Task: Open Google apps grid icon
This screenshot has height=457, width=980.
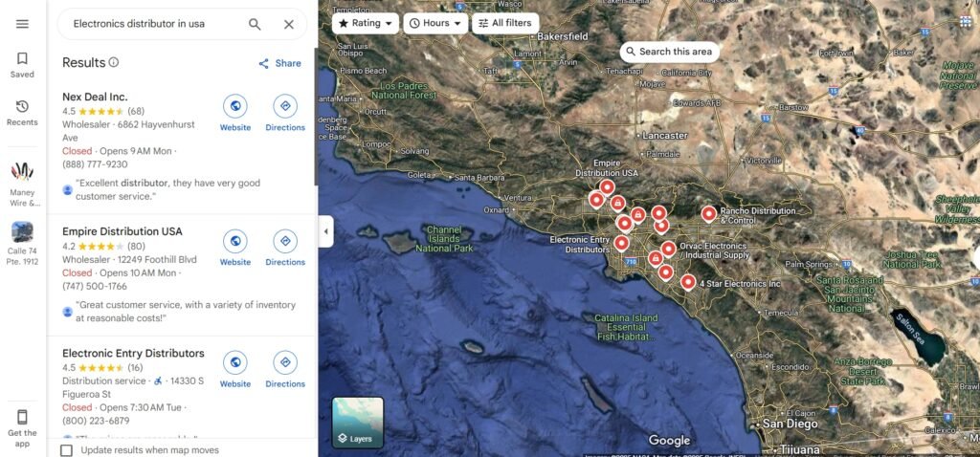Action: tap(966, 21)
